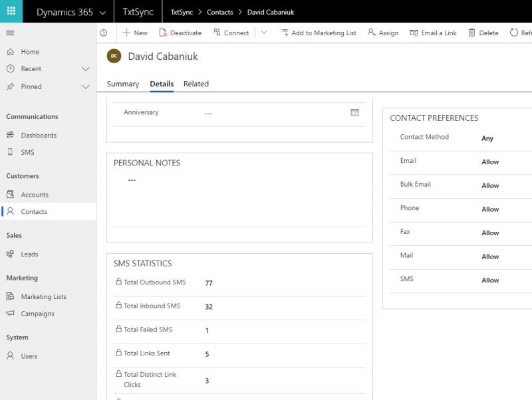Switch to the Summary tab
The height and width of the screenshot is (400, 532).
(x=122, y=84)
